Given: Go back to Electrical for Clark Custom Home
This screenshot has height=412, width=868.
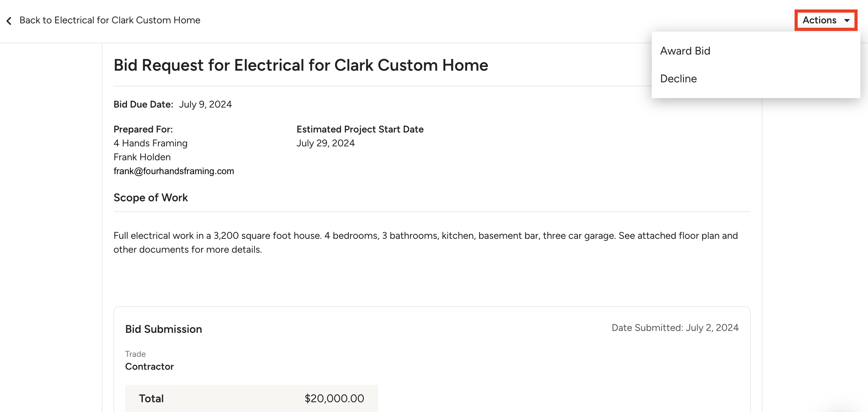Looking at the screenshot, I should point(110,20).
